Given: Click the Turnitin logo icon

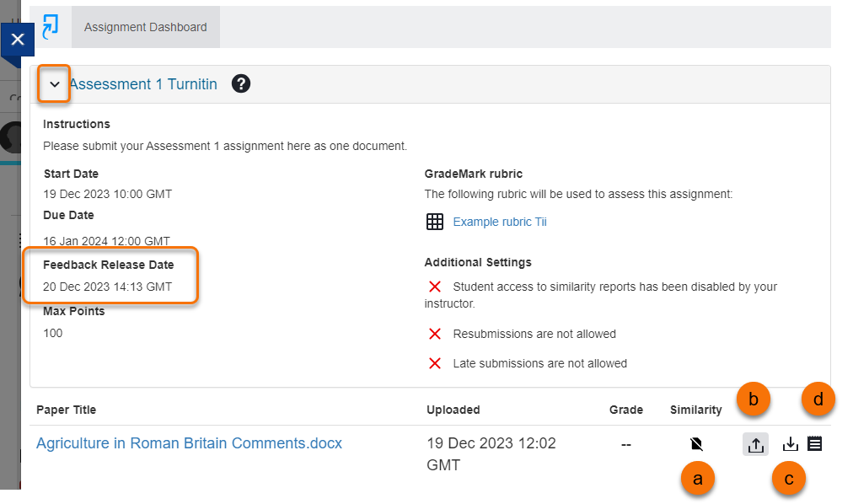Looking at the screenshot, I should click(51, 26).
